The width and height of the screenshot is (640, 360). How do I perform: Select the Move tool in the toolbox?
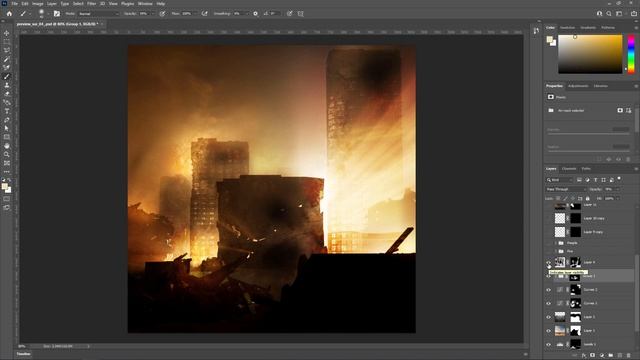[x=7, y=33]
